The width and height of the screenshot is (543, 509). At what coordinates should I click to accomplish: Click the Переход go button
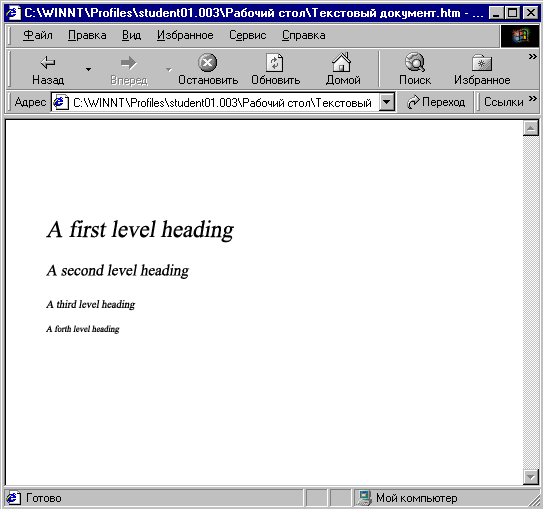(436, 102)
